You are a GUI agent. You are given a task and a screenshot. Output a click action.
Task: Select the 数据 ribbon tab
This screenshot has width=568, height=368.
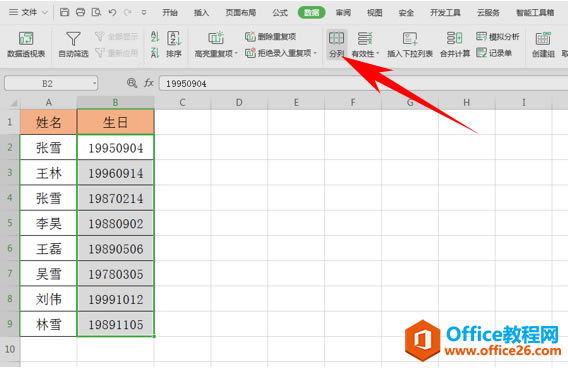coord(312,13)
